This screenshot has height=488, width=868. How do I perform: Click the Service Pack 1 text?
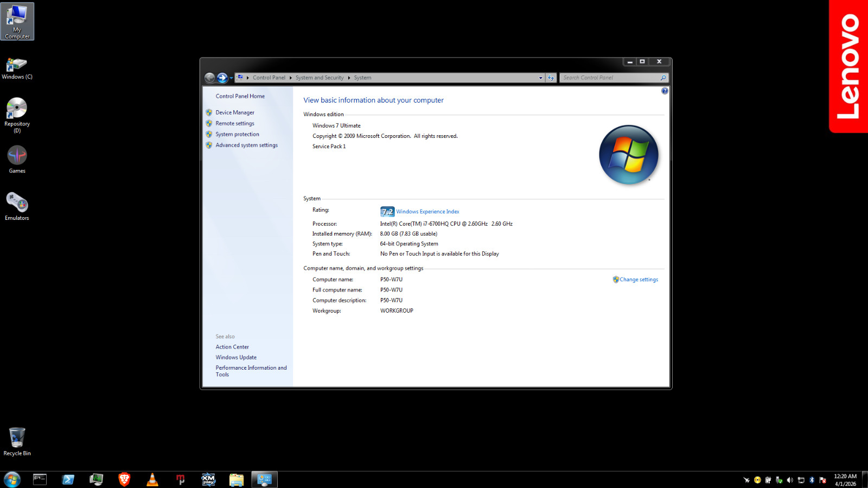click(x=329, y=147)
